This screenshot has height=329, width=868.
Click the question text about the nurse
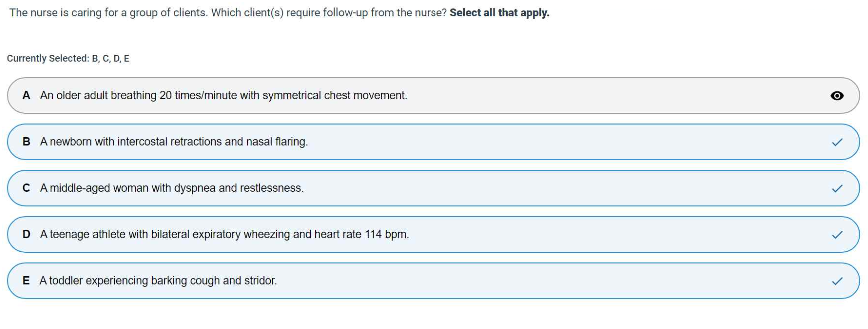tap(228, 13)
